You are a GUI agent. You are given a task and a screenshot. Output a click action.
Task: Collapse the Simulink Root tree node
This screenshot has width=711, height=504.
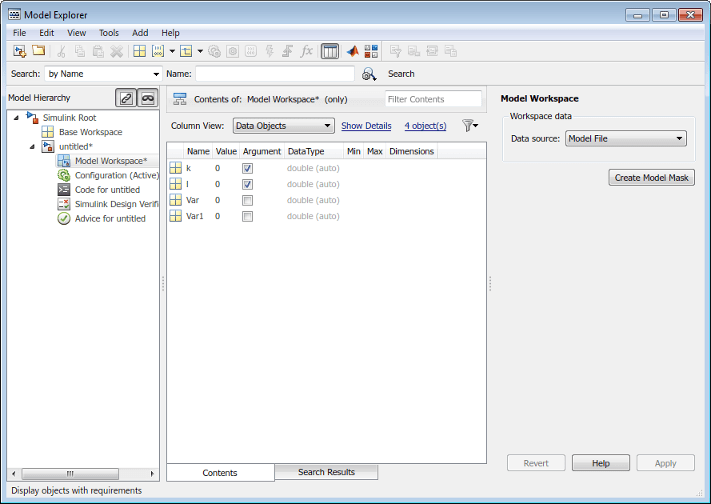pyautogui.click(x=16, y=118)
